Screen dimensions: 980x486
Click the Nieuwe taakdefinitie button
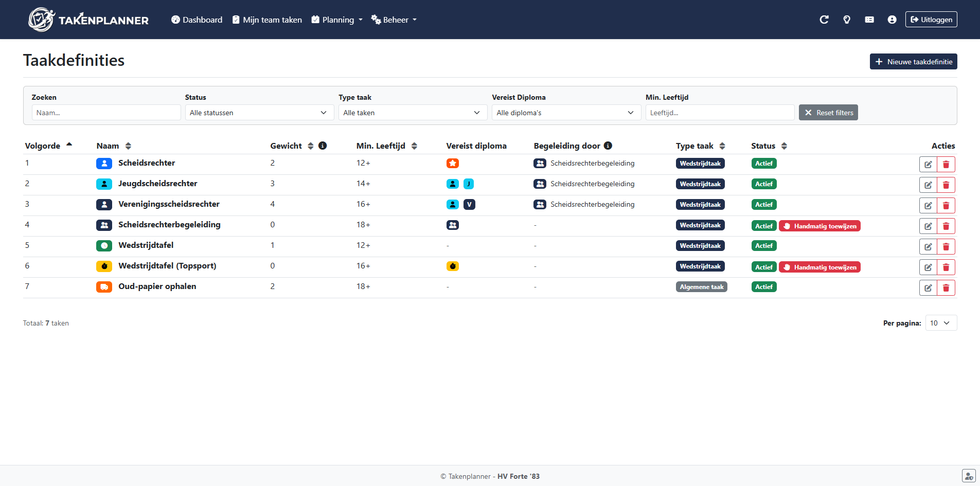click(x=913, y=62)
